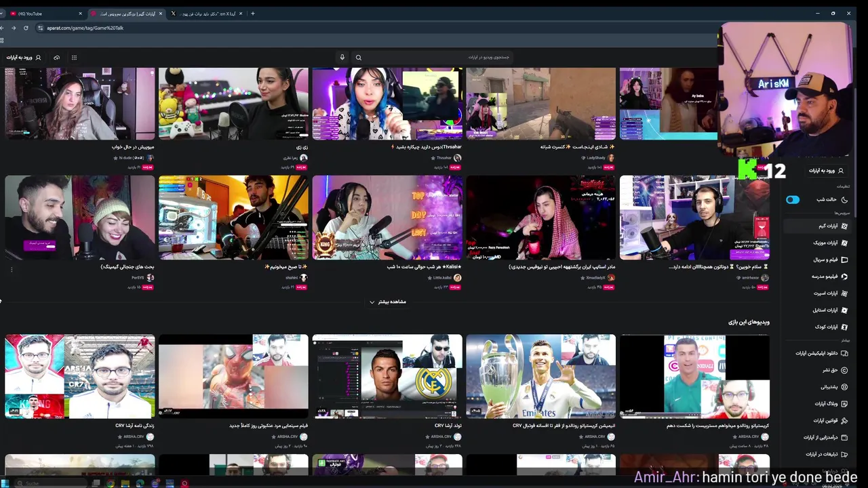
Task: Click the earn money (درآمدزایی) wallet icon
Action: point(844,437)
